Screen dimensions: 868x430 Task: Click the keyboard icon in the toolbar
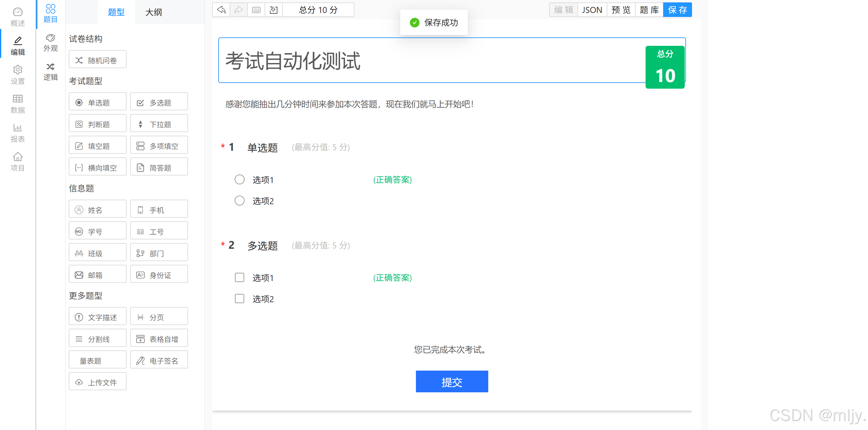pyautogui.click(x=256, y=10)
